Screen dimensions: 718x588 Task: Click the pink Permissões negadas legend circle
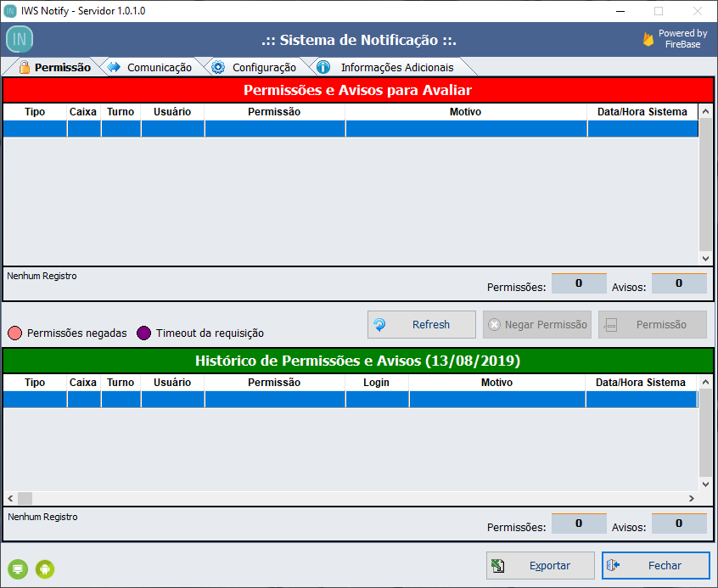(15, 333)
